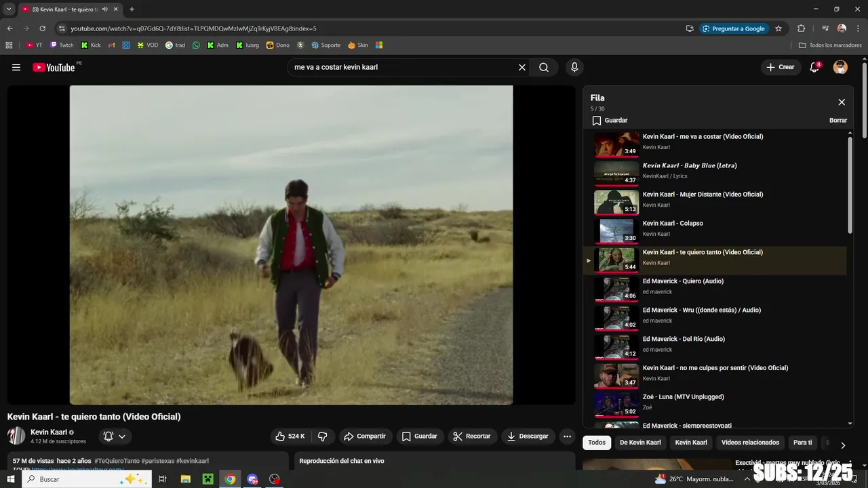The image size is (868, 488).
Task: Open VOD bookmark
Action: point(148,45)
